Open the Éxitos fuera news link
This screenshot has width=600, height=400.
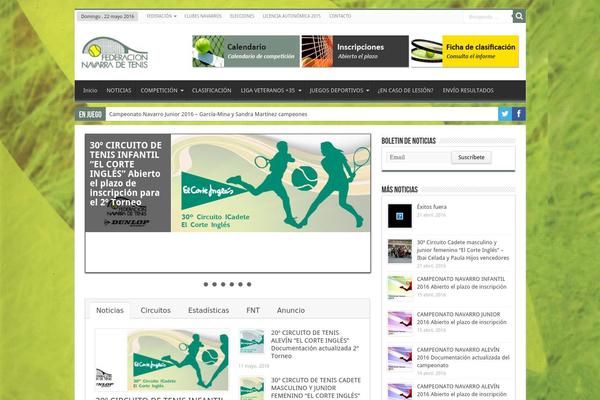[x=432, y=207]
